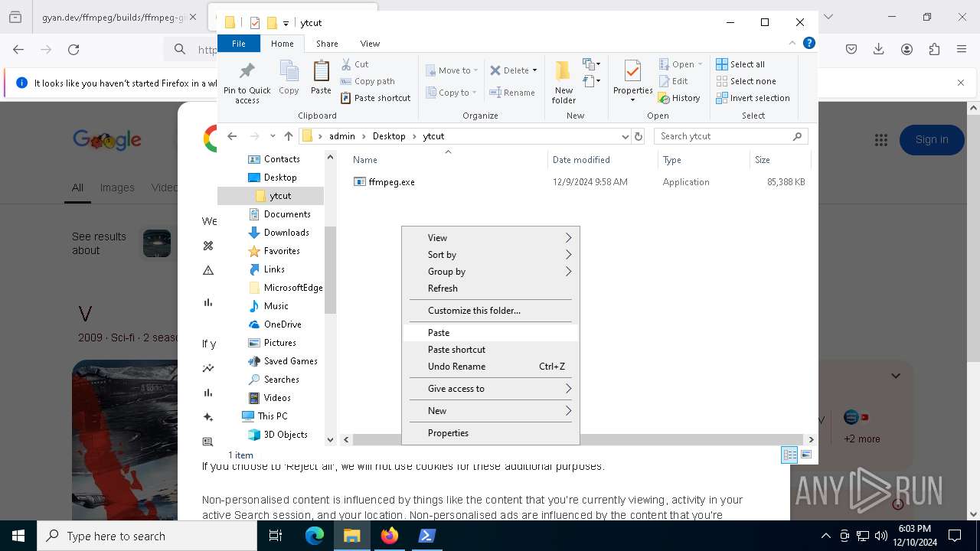Open Microsoft Edge from taskbar
Image resolution: width=980 pixels, height=551 pixels.
coord(315,536)
